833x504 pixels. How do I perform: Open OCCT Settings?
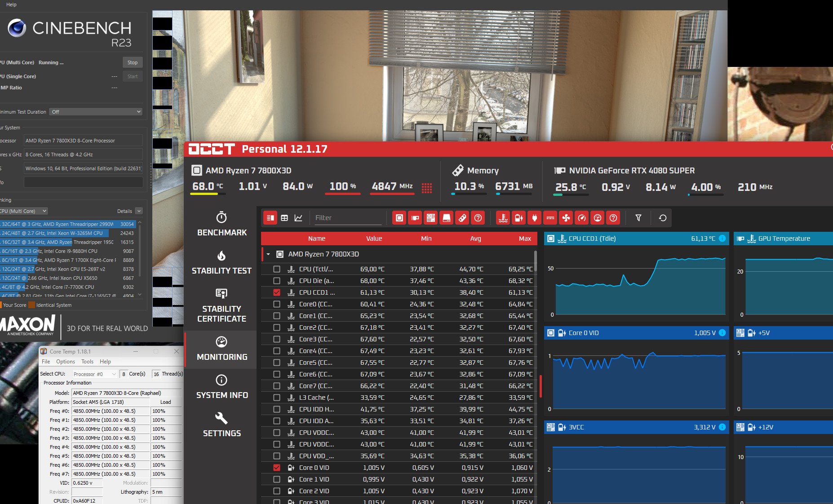tap(222, 425)
